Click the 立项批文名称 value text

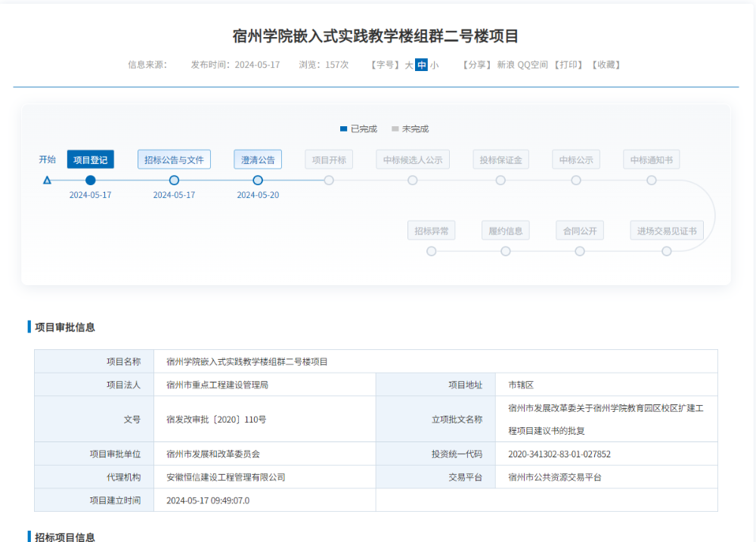pyautogui.click(x=606, y=420)
